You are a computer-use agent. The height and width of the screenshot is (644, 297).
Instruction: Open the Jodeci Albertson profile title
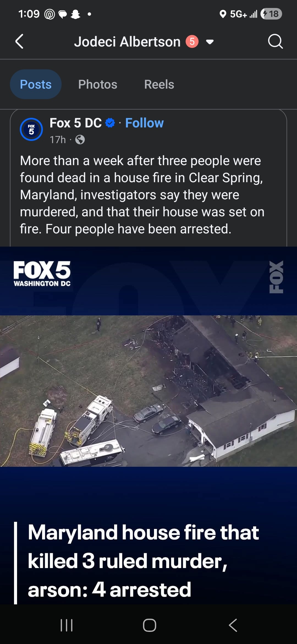tap(127, 42)
